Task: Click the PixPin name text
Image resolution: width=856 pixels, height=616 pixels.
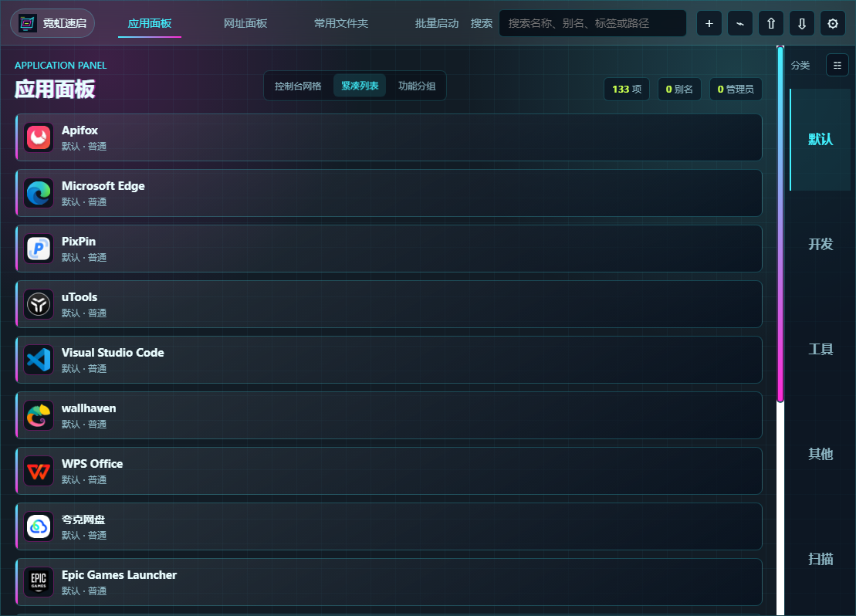Action: click(79, 242)
